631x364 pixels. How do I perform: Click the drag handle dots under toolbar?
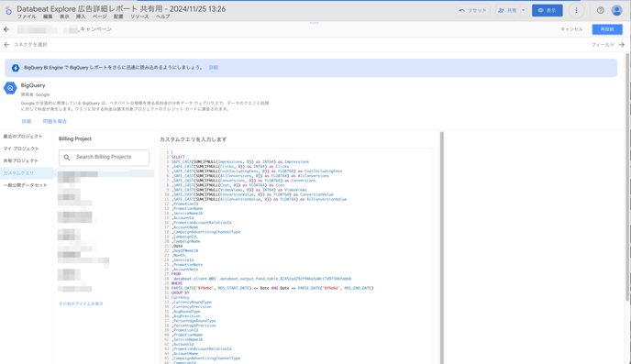click(314, 23)
